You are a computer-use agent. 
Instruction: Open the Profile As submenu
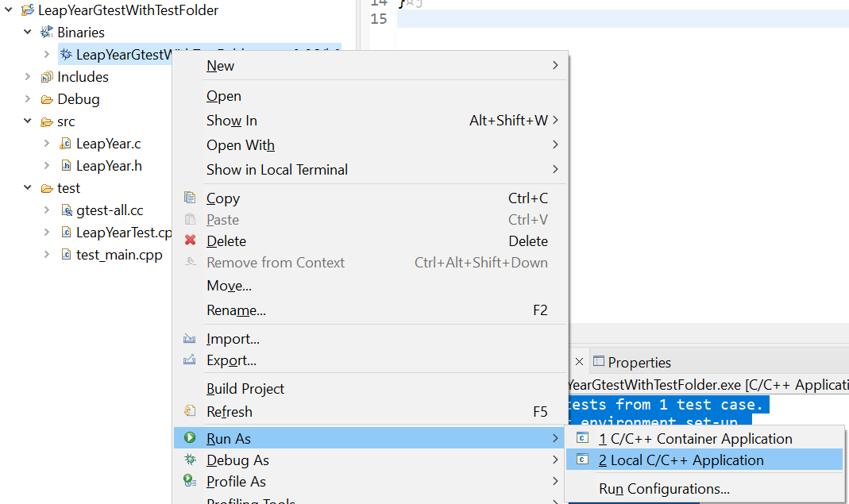(x=371, y=481)
